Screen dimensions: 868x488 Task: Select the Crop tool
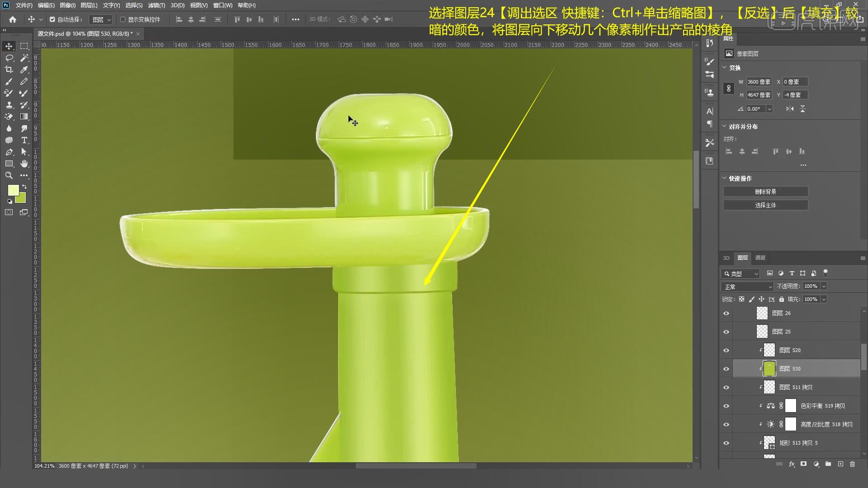pos(9,70)
